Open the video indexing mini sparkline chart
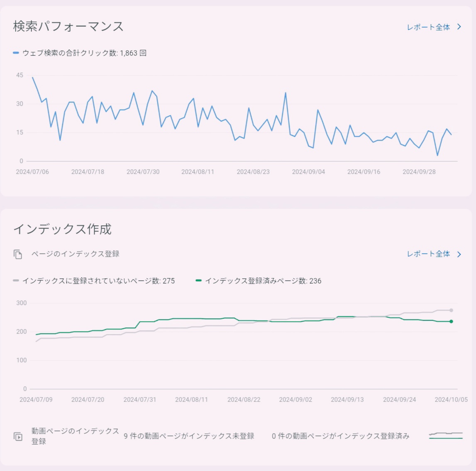476x471 pixels. [446, 435]
